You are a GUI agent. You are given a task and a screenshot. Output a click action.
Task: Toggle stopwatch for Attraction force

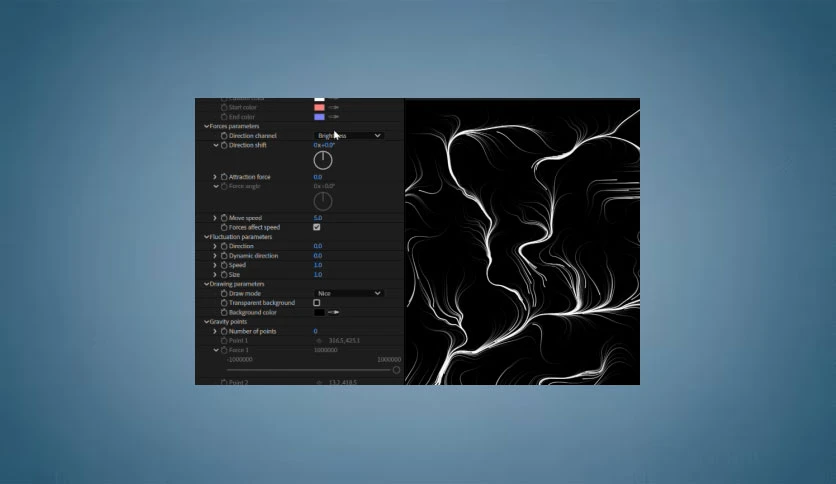pyautogui.click(x=224, y=177)
